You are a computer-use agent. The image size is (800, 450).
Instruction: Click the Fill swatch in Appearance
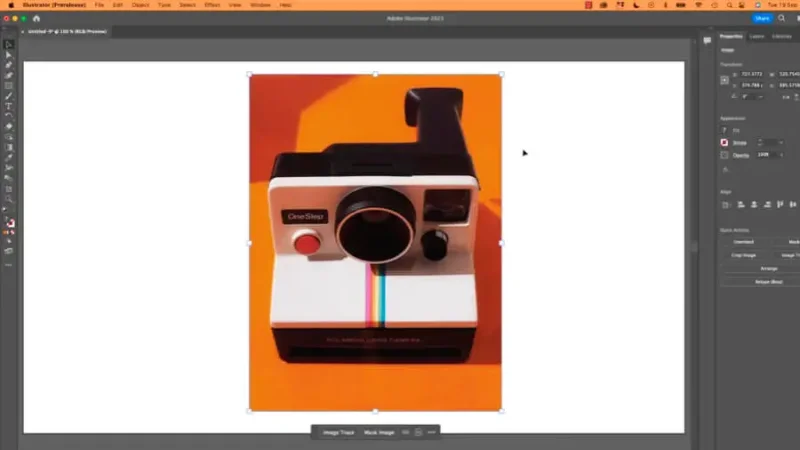point(724,131)
